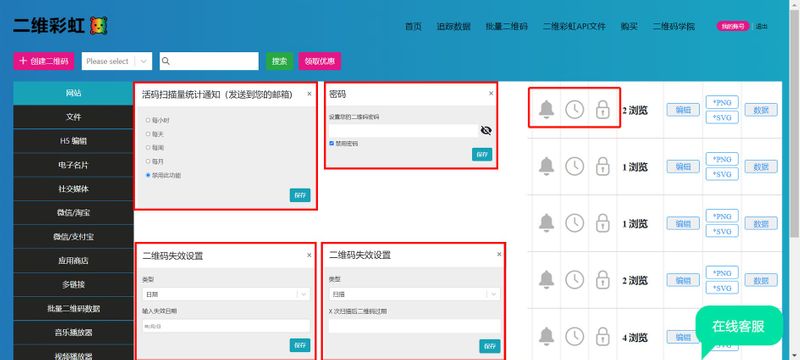Screen dimensions: 800x360
Task: Open scan notifications via bell in second row
Action: 546,166
